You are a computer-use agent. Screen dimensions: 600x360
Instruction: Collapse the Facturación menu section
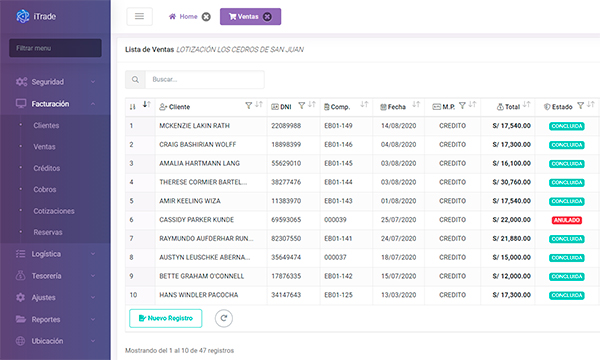(55, 104)
